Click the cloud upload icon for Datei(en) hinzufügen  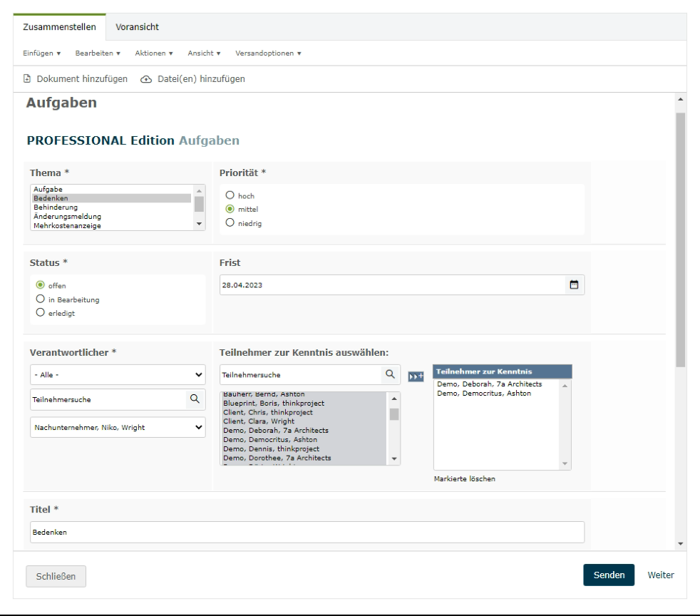pos(146,79)
